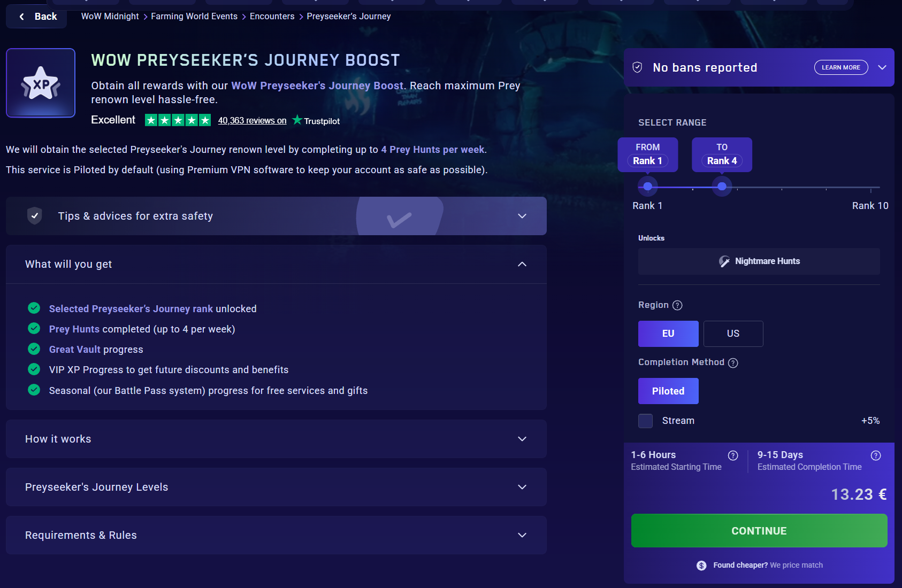Click the shield check icon on Tips row
Screen dimensions: 902x588
point(35,216)
